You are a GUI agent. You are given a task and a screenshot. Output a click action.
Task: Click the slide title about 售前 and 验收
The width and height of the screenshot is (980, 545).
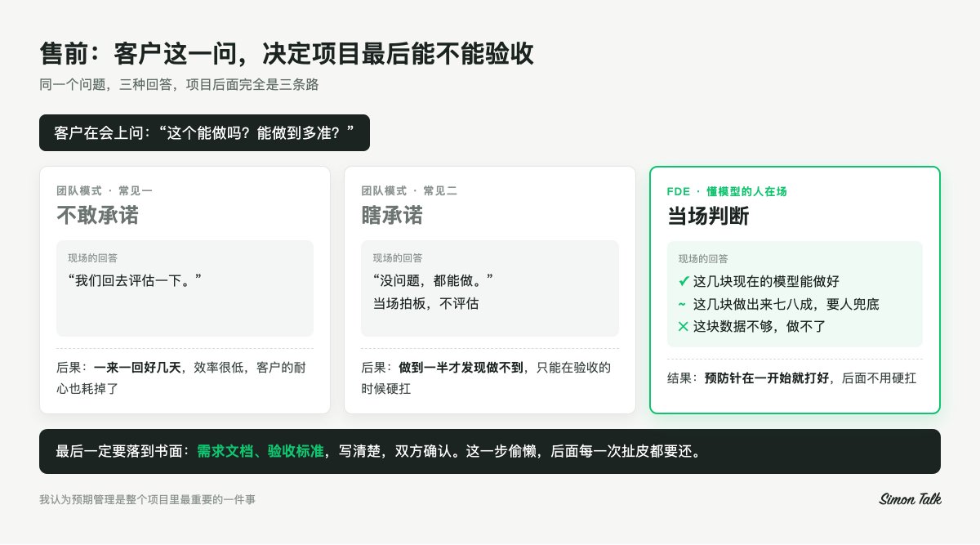[287, 53]
